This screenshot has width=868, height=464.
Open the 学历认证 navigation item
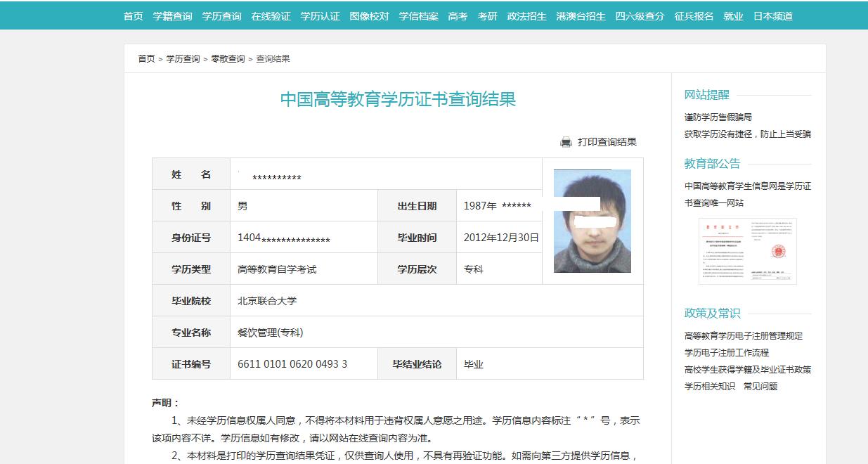[320, 16]
